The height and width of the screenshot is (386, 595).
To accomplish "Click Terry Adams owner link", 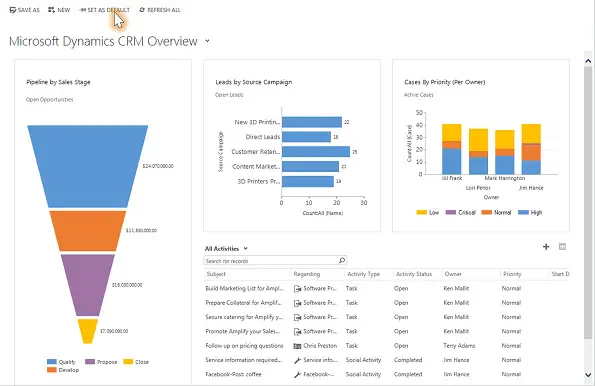I will (x=459, y=346).
